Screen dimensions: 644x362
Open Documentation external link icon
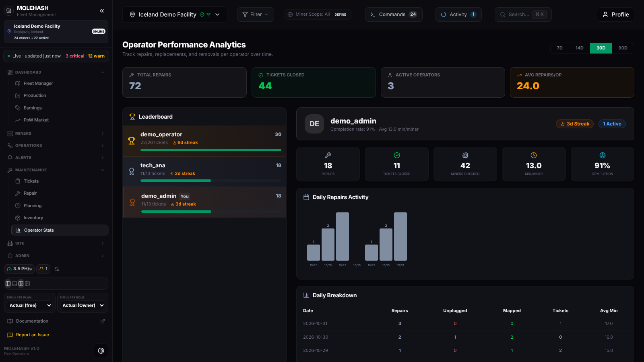pyautogui.click(x=103, y=321)
